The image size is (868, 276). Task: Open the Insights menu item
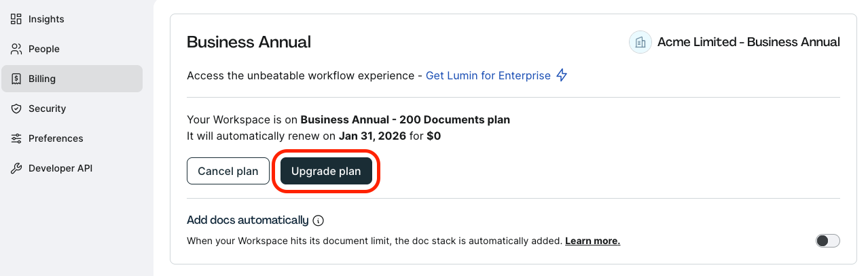coord(72,19)
